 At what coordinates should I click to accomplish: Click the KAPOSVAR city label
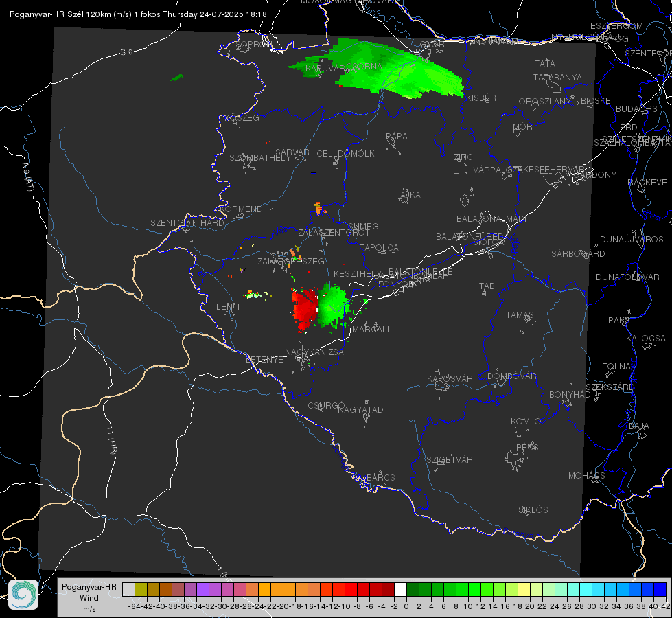450,378
